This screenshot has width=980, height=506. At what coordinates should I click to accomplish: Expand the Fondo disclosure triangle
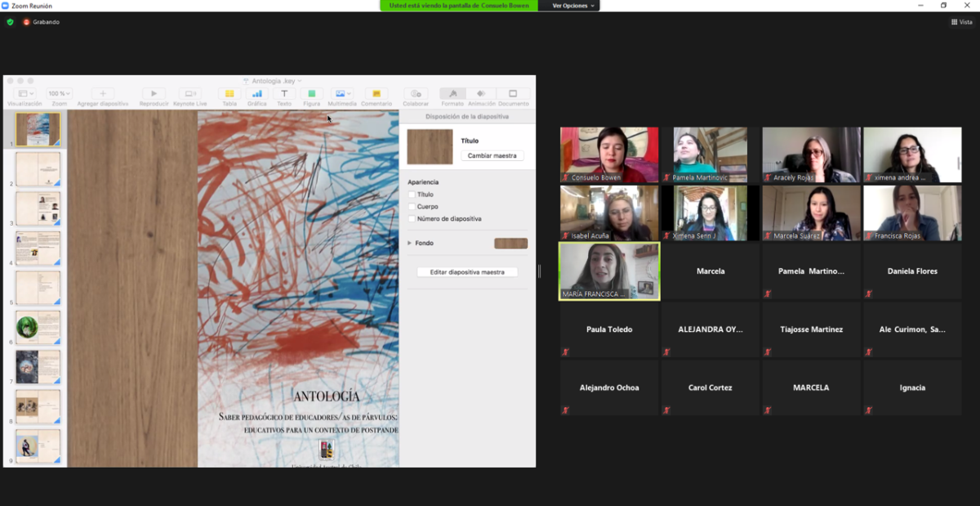pos(410,243)
